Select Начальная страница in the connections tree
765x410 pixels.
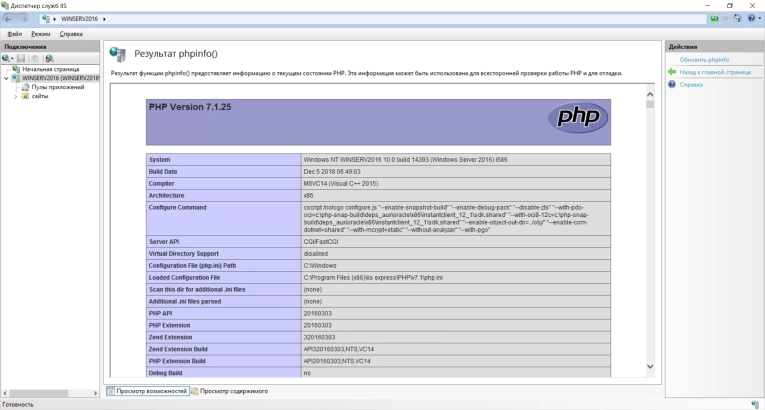pyautogui.click(x=50, y=69)
